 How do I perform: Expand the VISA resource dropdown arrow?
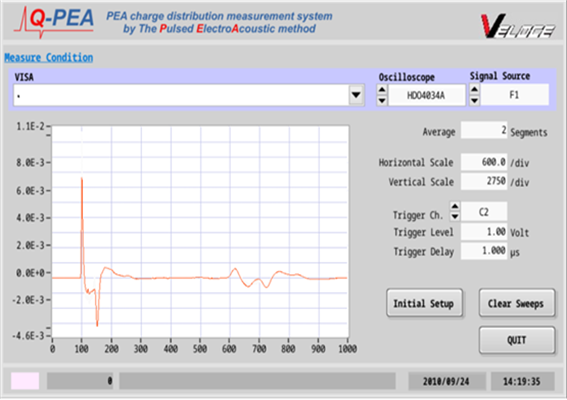click(x=356, y=95)
